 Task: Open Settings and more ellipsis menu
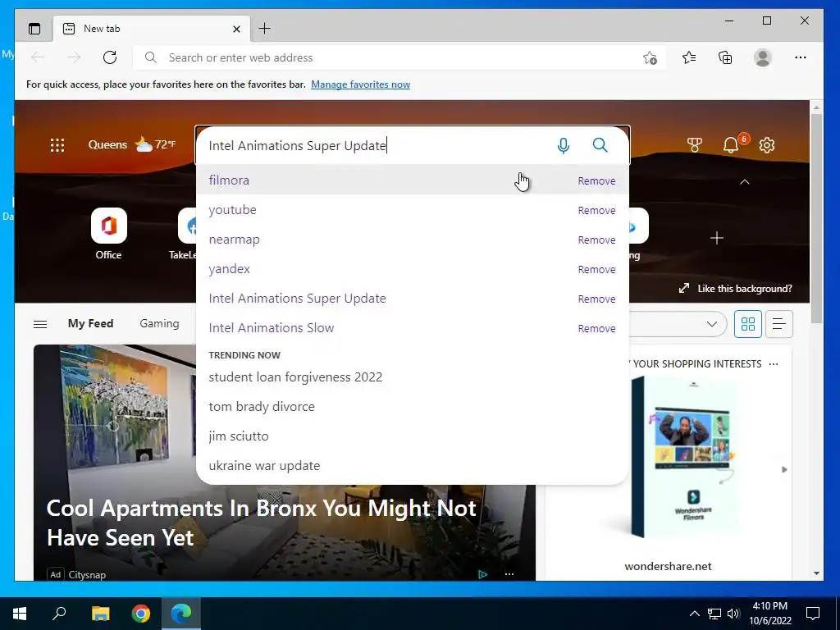click(x=801, y=57)
